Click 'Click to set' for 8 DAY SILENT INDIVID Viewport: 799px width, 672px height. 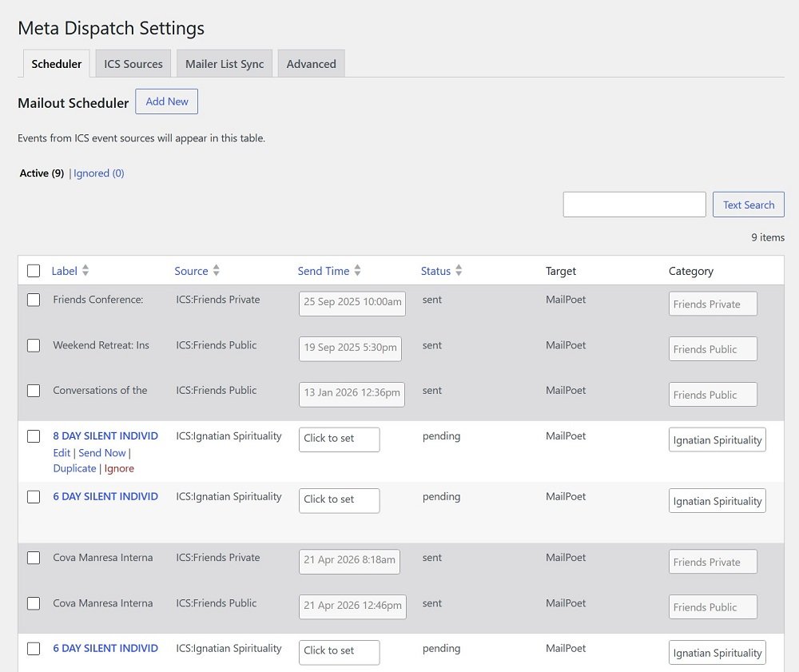340,439
